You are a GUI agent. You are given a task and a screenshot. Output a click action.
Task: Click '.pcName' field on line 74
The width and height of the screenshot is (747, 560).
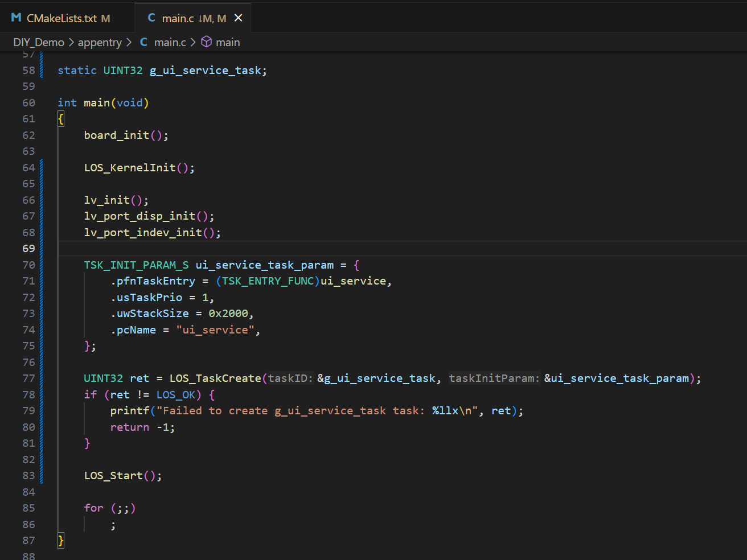(133, 330)
